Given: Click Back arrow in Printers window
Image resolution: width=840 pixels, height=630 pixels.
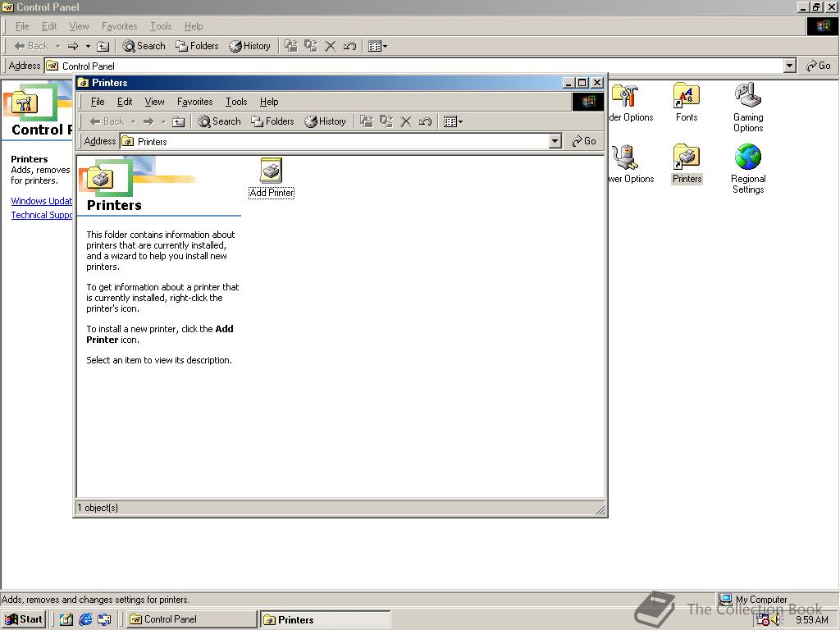Looking at the screenshot, I should click(107, 121).
